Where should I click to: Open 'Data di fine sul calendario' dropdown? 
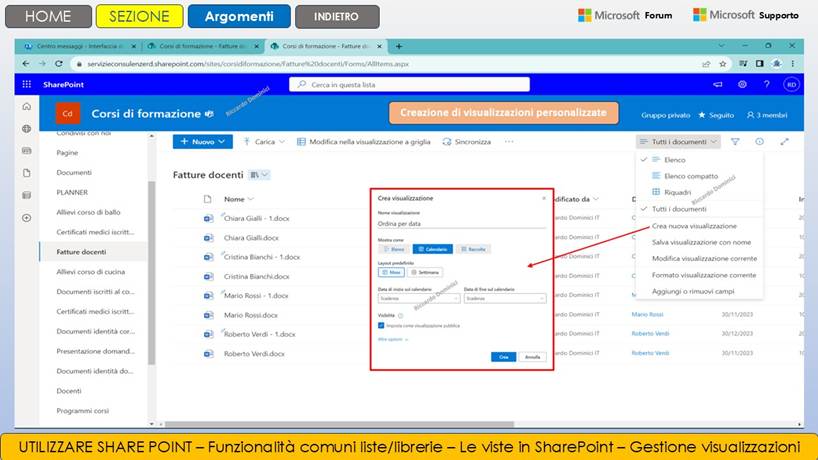click(505, 298)
